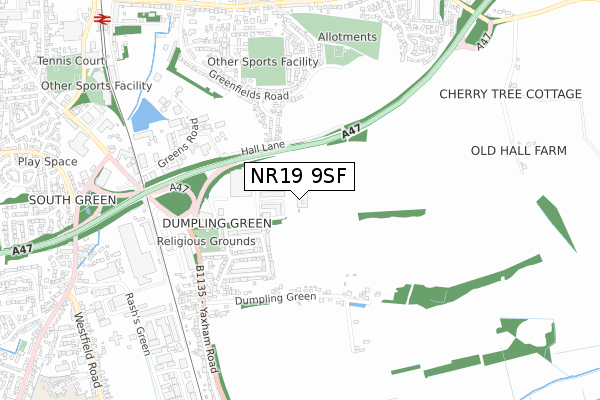Click the blue pond near Greens Road
Image resolution: width=600 pixels, height=400 pixels.
[148, 115]
